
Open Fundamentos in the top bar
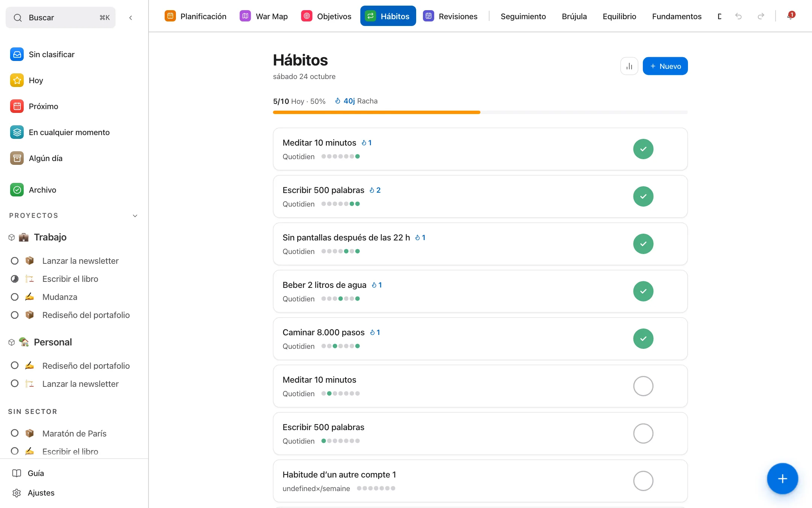[677, 17]
